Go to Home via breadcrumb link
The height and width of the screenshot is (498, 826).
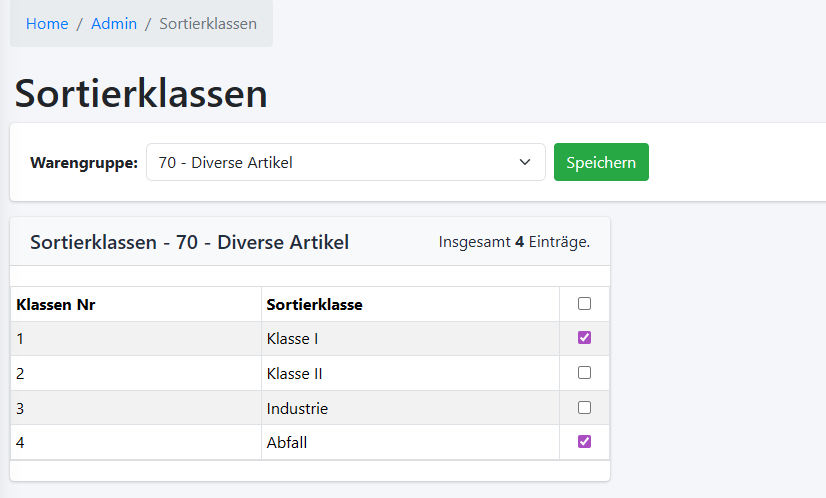pos(47,24)
